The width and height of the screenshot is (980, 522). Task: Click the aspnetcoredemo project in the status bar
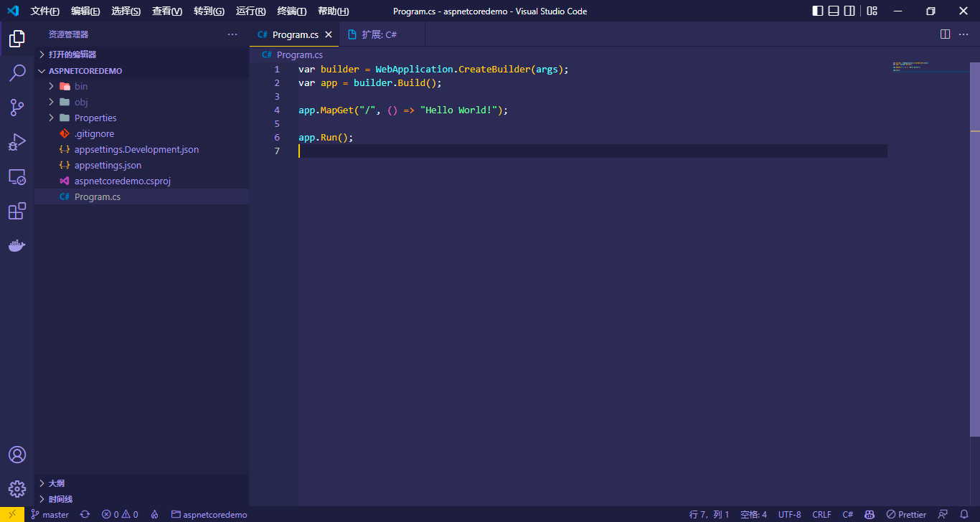pyautogui.click(x=209, y=515)
